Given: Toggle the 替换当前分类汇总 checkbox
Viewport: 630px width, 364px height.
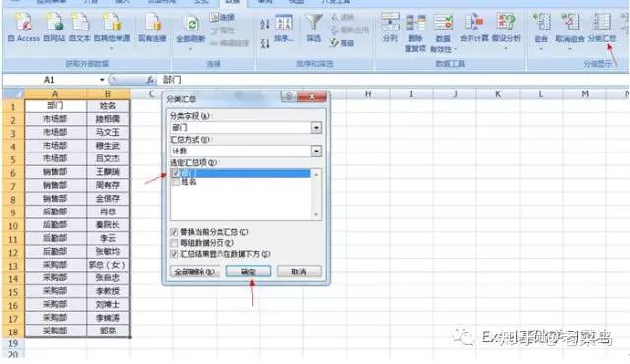Looking at the screenshot, I should tap(174, 232).
